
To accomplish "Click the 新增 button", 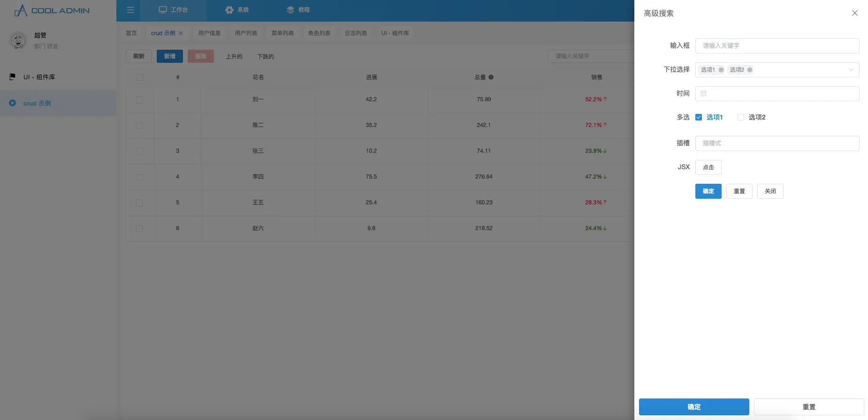I will [x=170, y=56].
